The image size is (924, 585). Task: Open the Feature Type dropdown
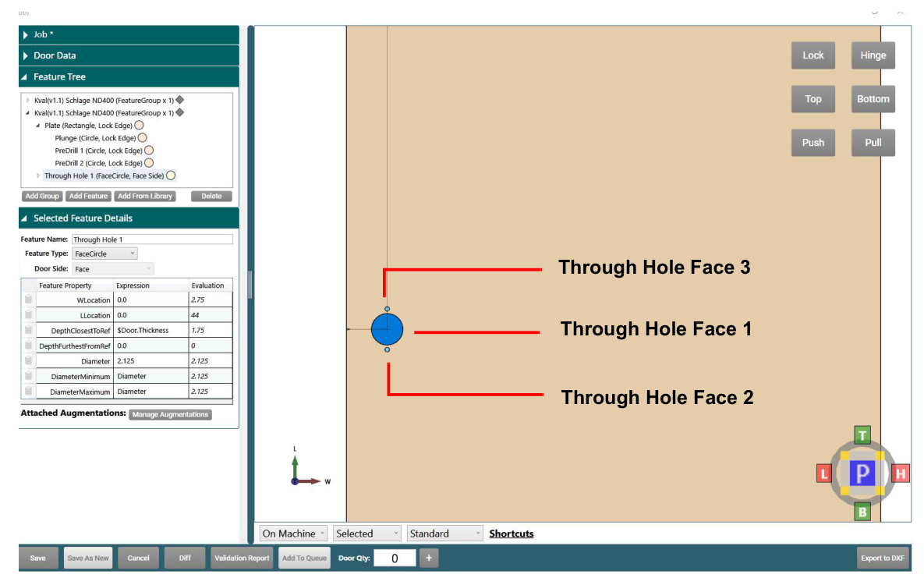click(x=105, y=253)
